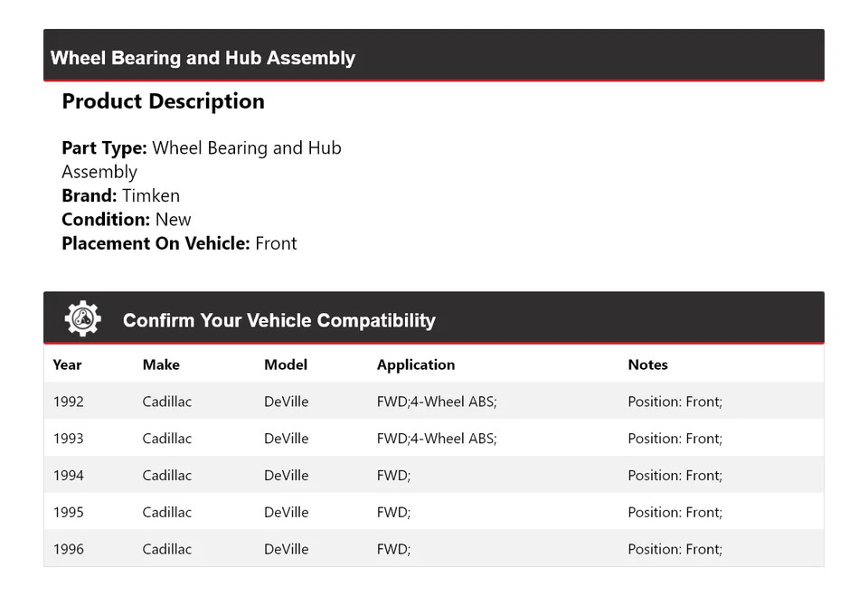The height and width of the screenshot is (596, 868).
Task: Click the Product Description heading
Action: pos(163,101)
